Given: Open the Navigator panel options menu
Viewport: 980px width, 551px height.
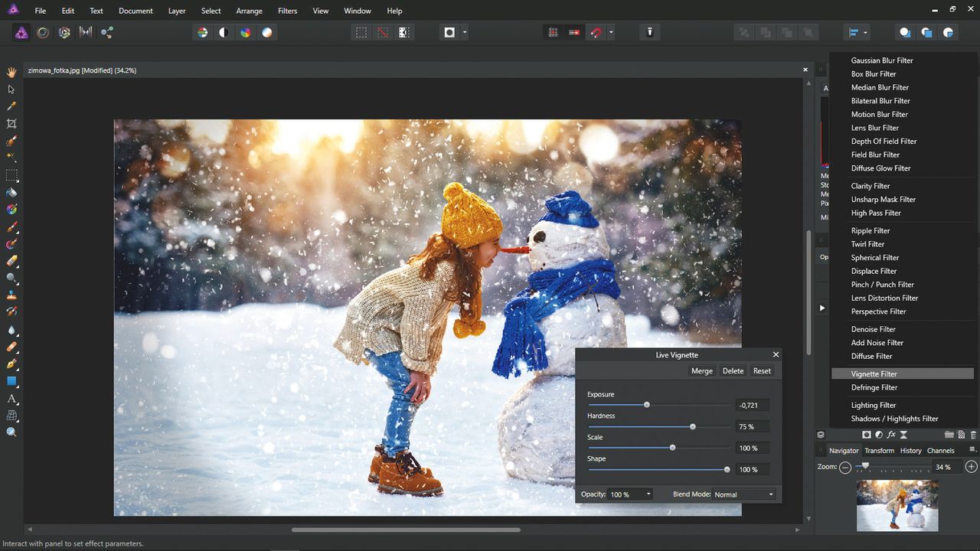Looking at the screenshot, I should (972, 450).
